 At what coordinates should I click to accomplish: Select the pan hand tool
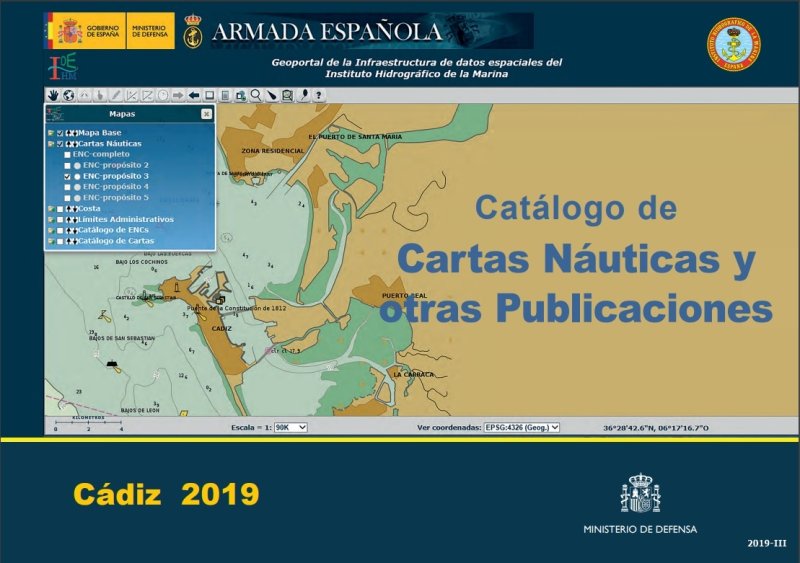click(x=53, y=95)
